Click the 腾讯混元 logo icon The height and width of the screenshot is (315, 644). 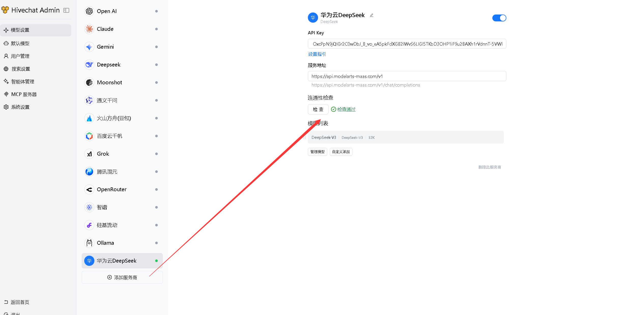point(89,172)
